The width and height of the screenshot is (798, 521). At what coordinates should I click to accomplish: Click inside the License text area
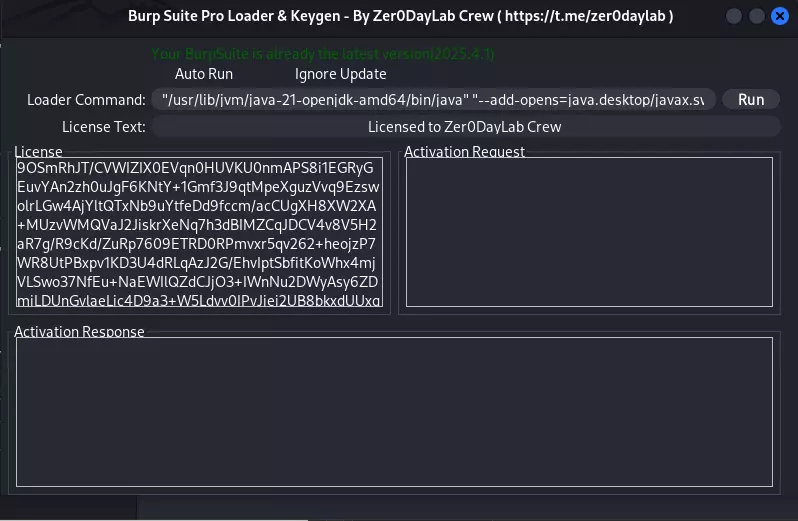point(200,233)
